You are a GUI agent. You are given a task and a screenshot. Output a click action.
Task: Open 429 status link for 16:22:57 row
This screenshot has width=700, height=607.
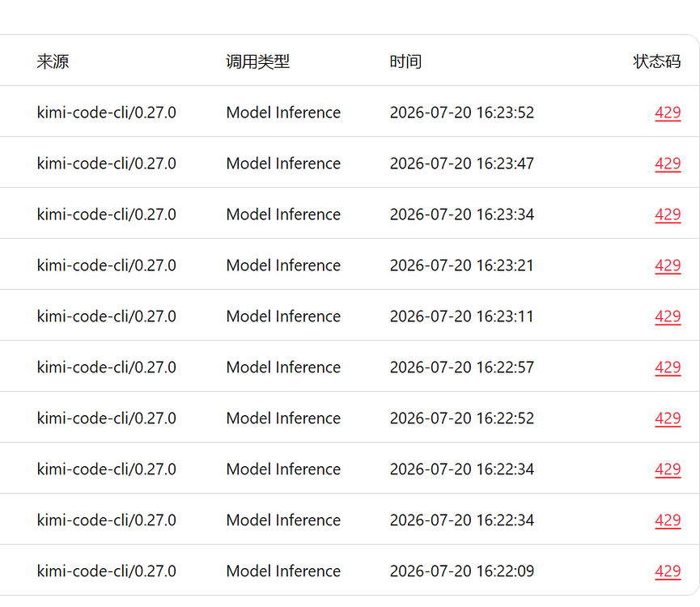click(x=668, y=367)
